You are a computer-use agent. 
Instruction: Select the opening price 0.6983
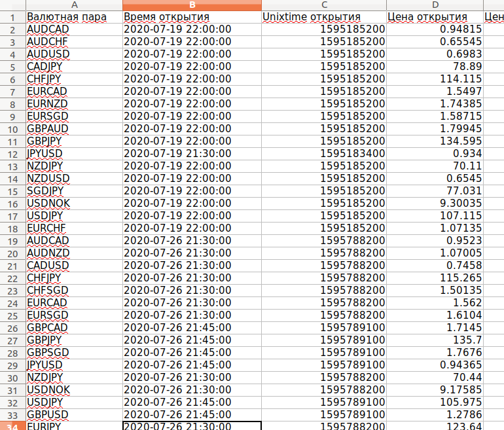(x=435, y=54)
